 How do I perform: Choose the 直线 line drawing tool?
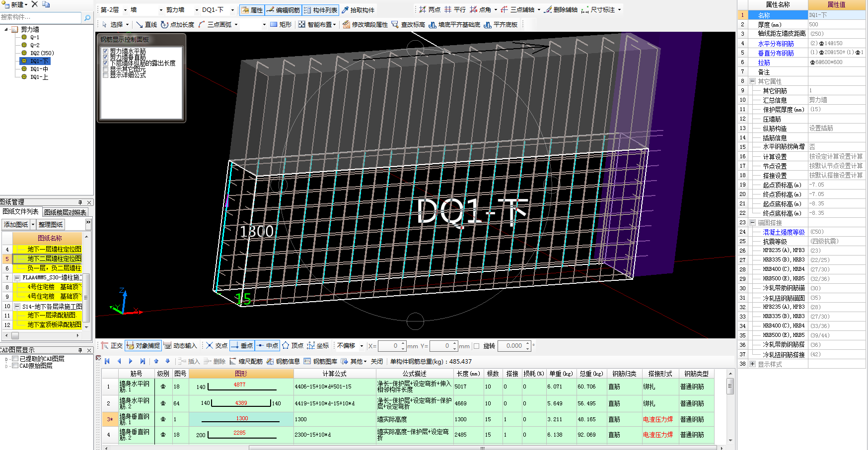(x=146, y=24)
